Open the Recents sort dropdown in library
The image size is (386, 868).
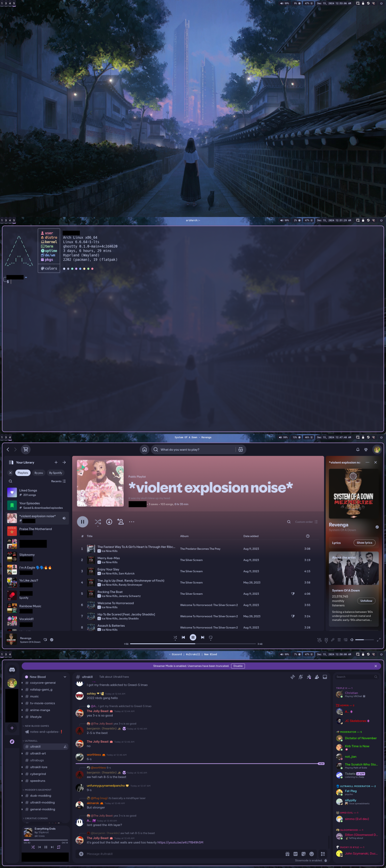(58, 481)
